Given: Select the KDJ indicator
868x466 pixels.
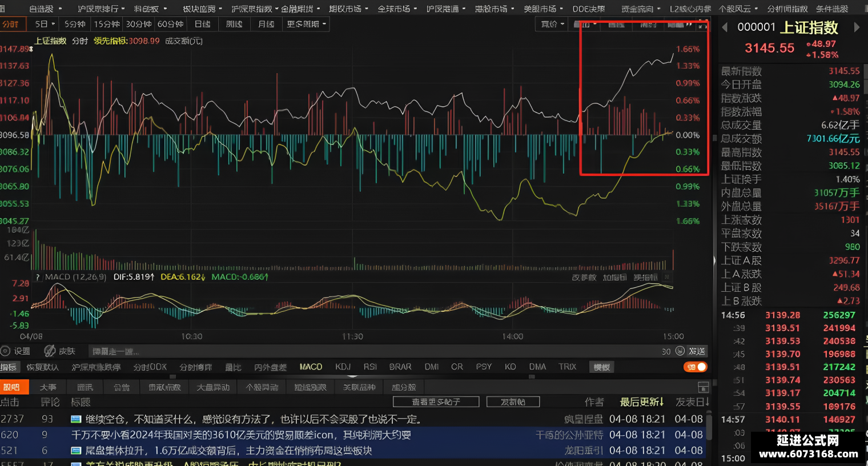Looking at the screenshot, I should (343, 367).
